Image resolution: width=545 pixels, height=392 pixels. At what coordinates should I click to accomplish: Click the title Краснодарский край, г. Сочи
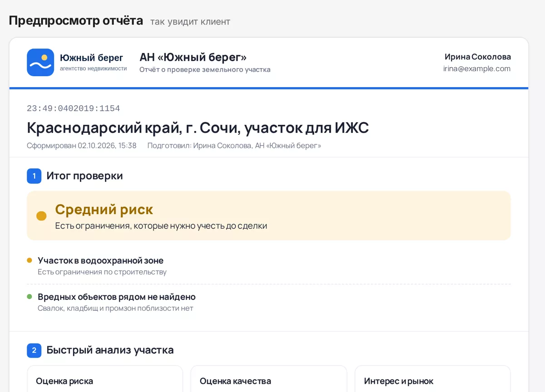(198, 128)
